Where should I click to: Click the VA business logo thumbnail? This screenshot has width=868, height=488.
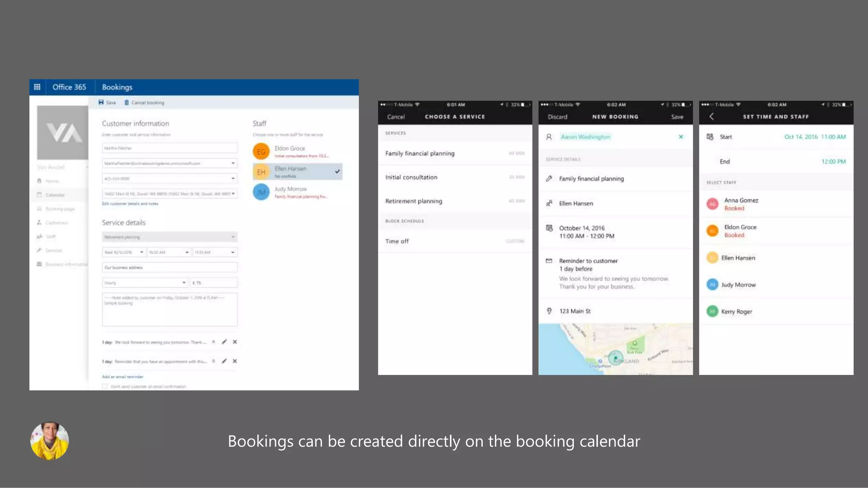tap(63, 133)
